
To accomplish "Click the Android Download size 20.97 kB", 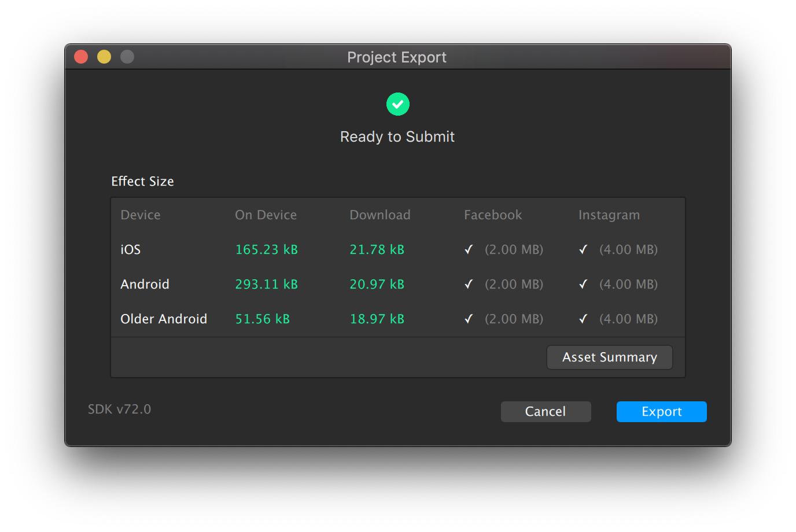I will click(377, 284).
